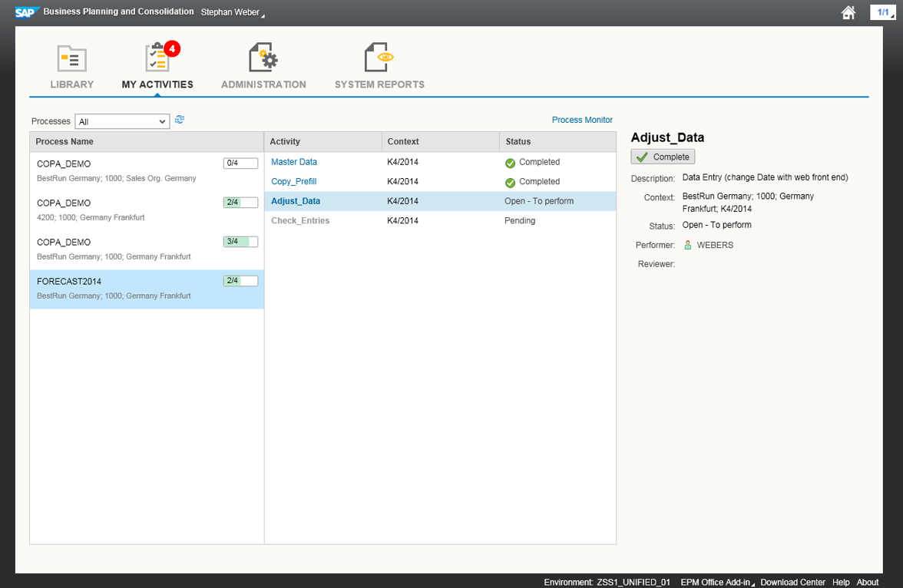Click Master Data completed checkmark icon
Image resolution: width=903 pixels, height=588 pixels.
coord(510,163)
